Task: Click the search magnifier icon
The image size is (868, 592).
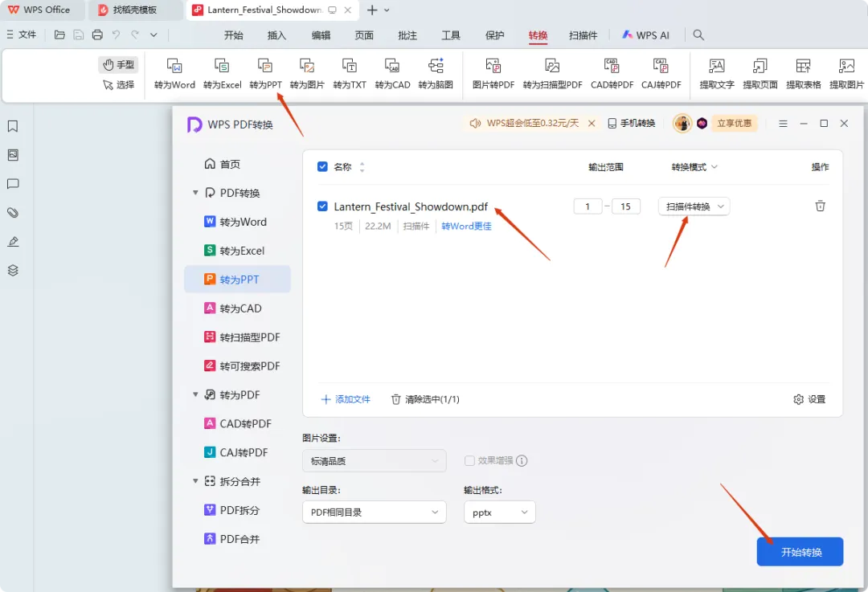Action: point(698,35)
